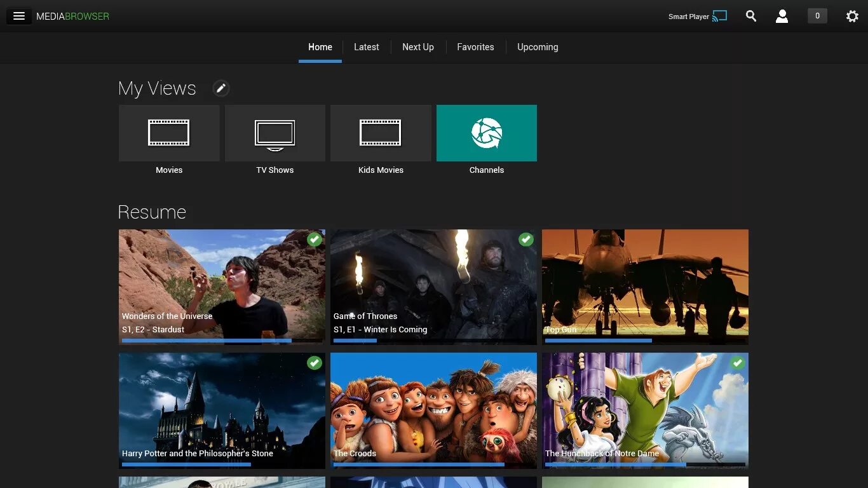Toggle watched checkmark on Hunchback of Notre Dame
868x488 pixels.
coord(738,363)
